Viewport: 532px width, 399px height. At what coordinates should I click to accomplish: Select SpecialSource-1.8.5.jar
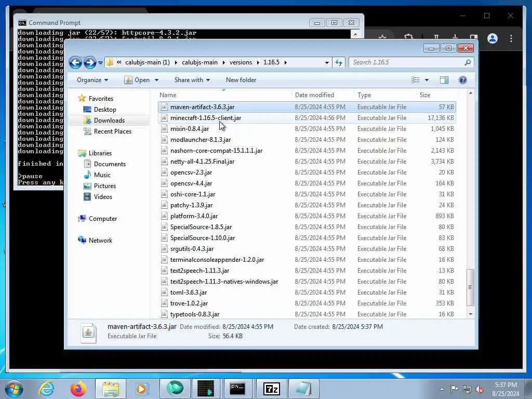click(x=307, y=227)
